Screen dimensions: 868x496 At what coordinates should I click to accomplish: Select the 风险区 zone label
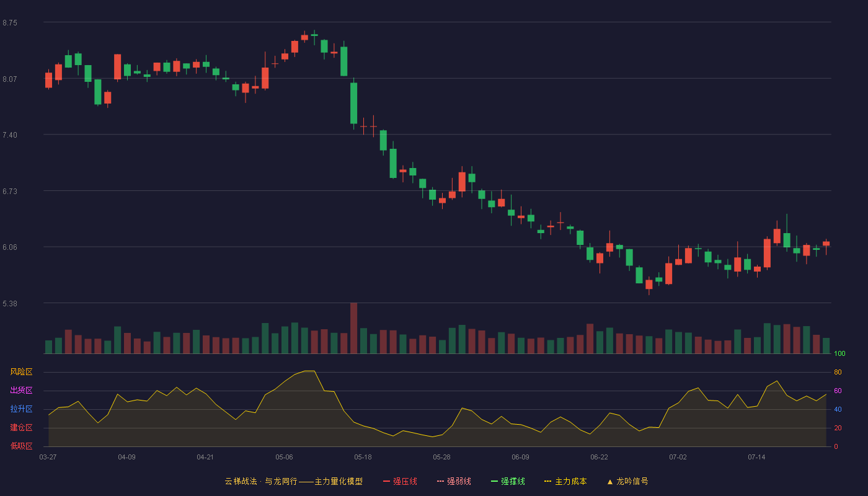point(21,372)
